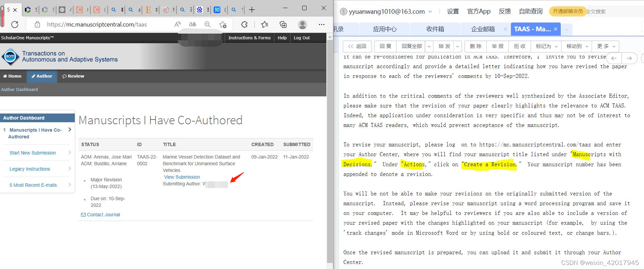This screenshot has width=644, height=269.
Task: Open the 转发 dropdown arrow
Action: [458, 46]
